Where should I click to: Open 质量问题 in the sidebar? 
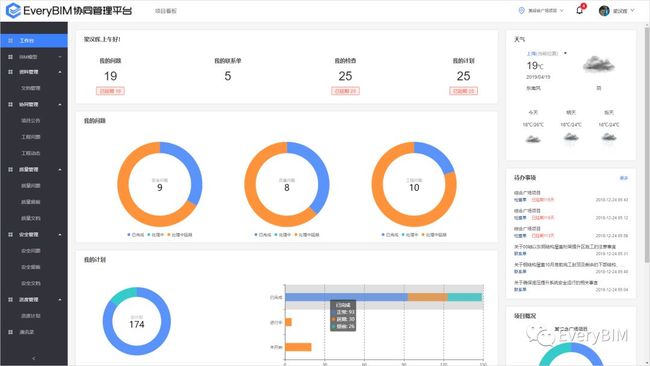(31, 186)
